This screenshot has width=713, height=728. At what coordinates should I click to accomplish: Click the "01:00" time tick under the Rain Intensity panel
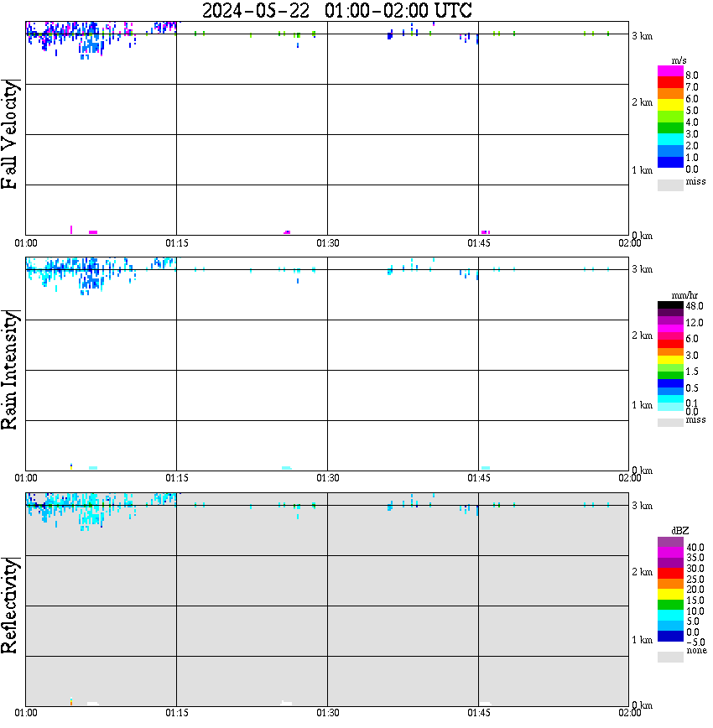click(x=26, y=478)
